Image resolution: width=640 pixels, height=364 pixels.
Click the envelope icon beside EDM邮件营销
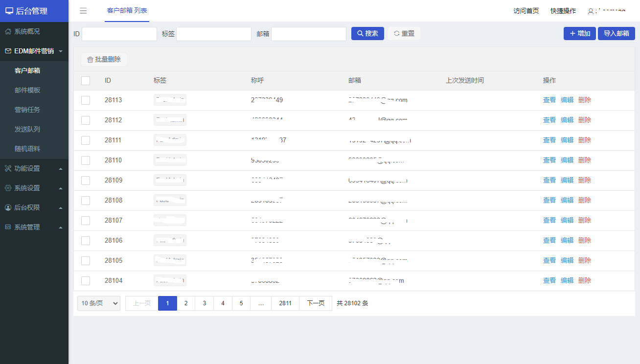[8, 50]
